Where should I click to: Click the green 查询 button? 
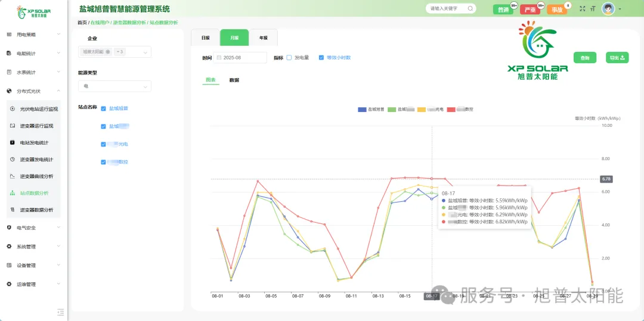(x=585, y=58)
